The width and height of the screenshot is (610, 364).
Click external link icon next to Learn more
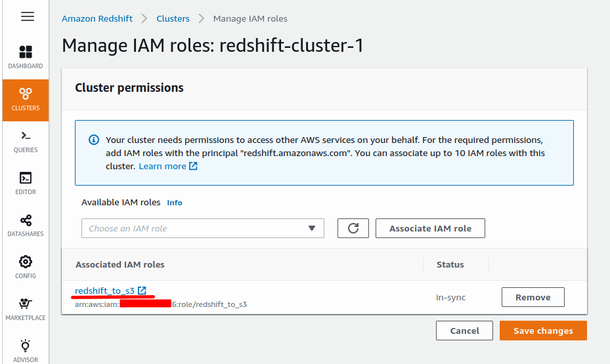click(193, 166)
